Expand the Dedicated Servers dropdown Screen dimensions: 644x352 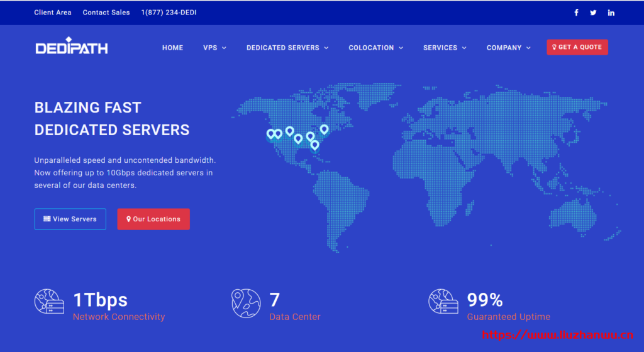pos(287,48)
